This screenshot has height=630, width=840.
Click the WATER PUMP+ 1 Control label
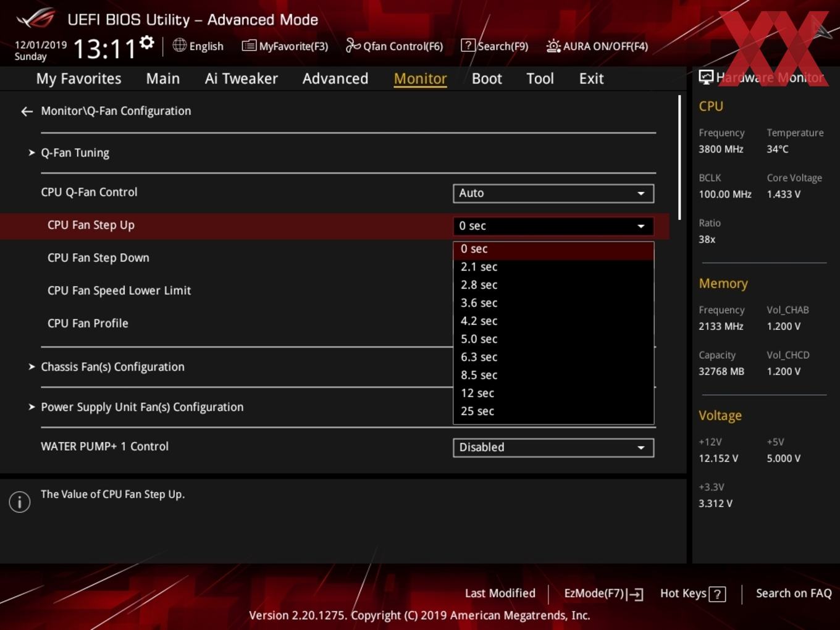pyautogui.click(x=104, y=447)
